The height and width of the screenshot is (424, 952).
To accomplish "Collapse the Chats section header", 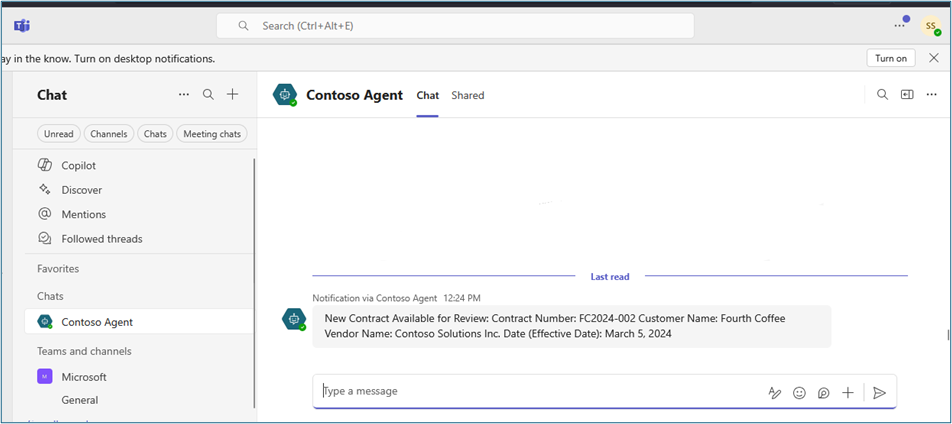I will pos(50,296).
